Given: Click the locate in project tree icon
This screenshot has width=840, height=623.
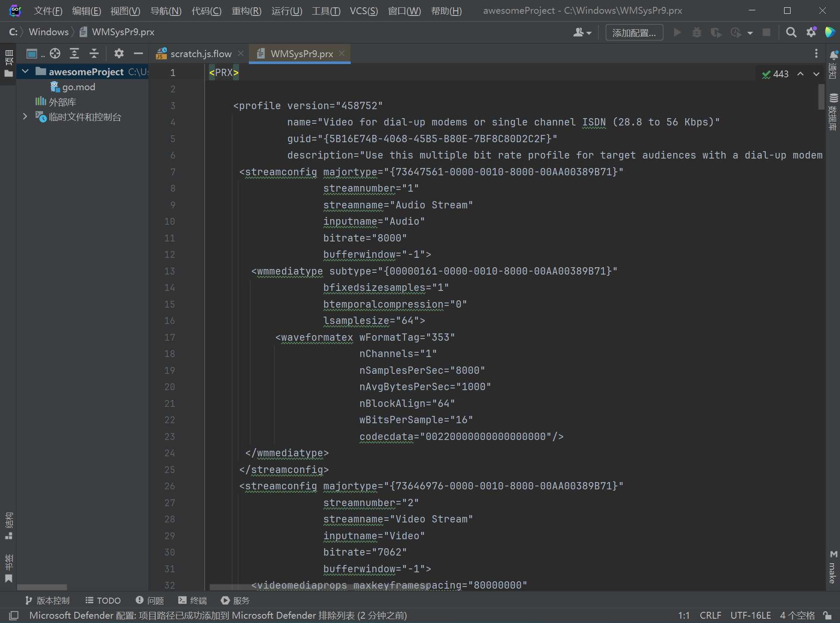Looking at the screenshot, I should point(55,53).
